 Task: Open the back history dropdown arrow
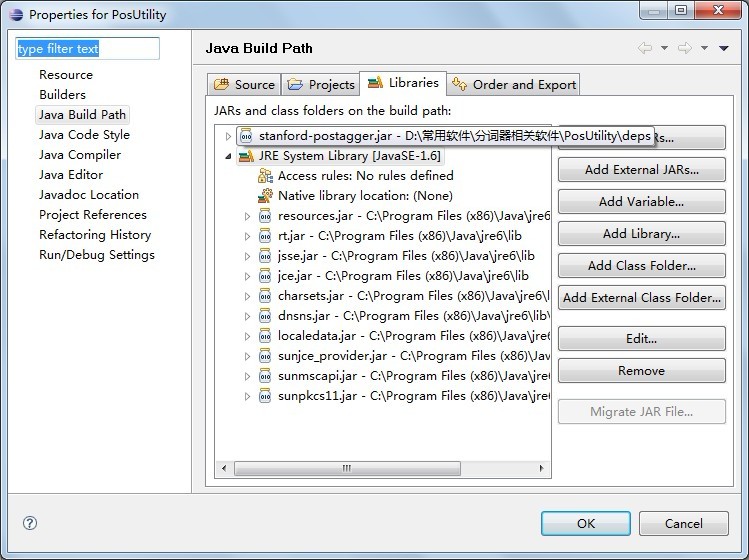(x=664, y=48)
